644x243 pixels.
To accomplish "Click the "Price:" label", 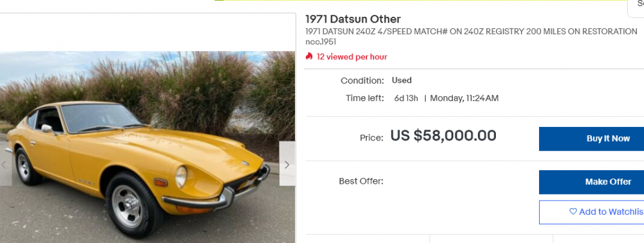I will click(x=372, y=138).
